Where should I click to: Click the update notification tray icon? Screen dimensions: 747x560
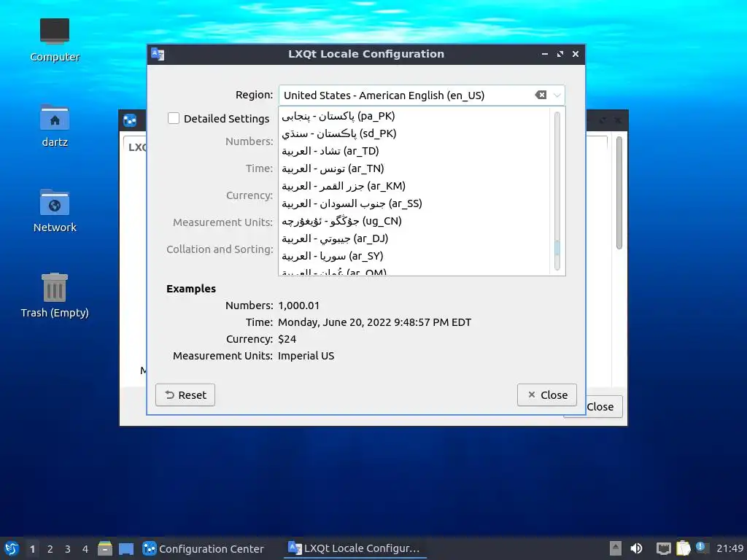pos(701,547)
